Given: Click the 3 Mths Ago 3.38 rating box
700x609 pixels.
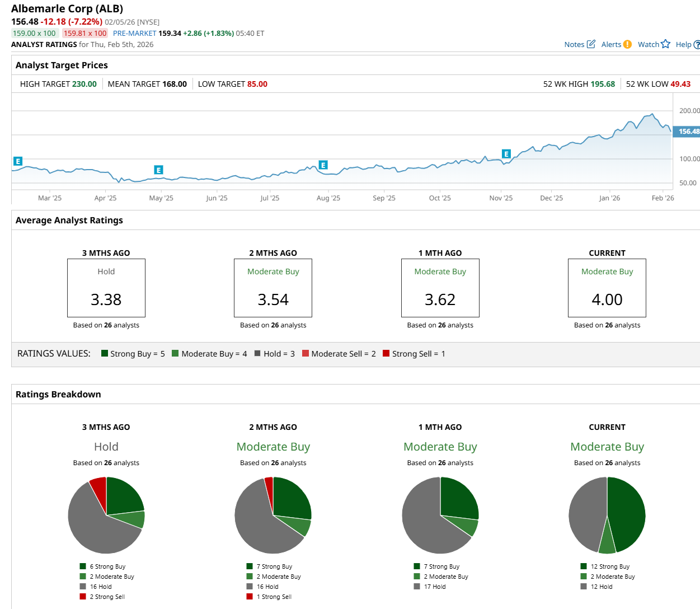Looking at the screenshot, I should point(106,288).
